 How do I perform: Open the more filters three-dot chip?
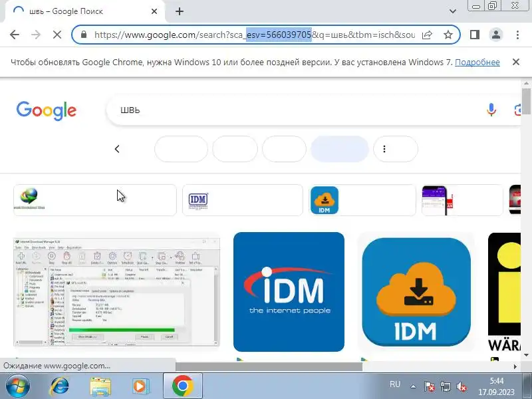click(396, 149)
